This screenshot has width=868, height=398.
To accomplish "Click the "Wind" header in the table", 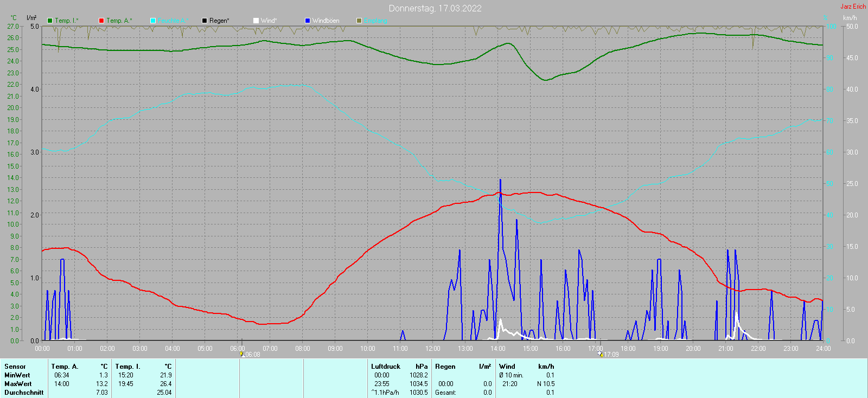I will (x=507, y=367).
